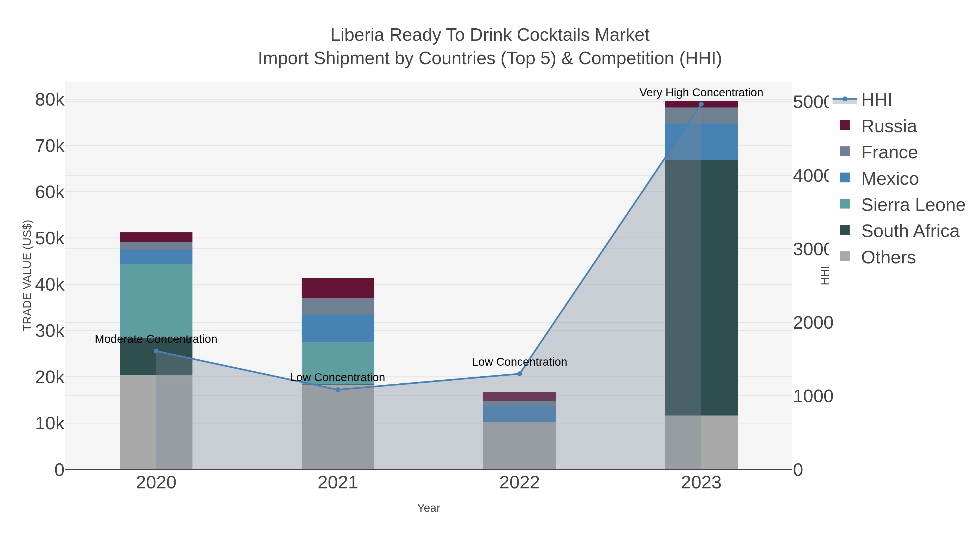The width and height of the screenshot is (980, 551).
Task: Click the 'Very High Concentration' annotation
Action: tap(701, 93)
